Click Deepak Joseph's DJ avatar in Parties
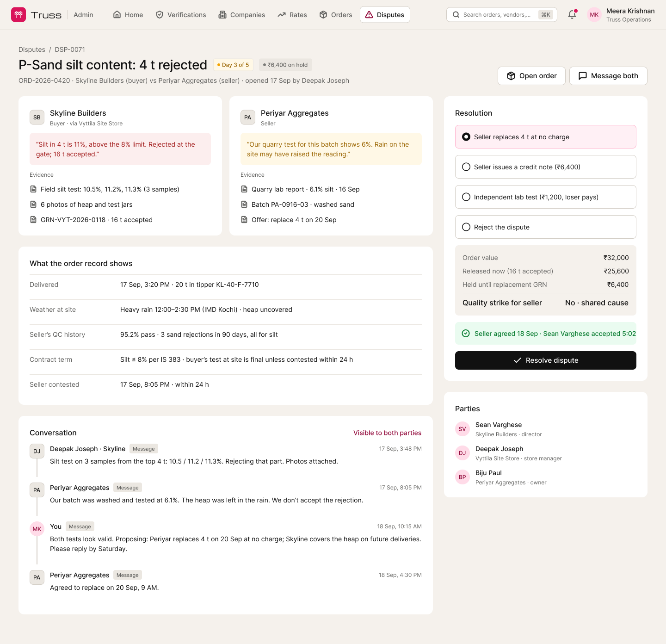This screenshot has width=666, height=644. pyautogui.click(x=462, y=453)
